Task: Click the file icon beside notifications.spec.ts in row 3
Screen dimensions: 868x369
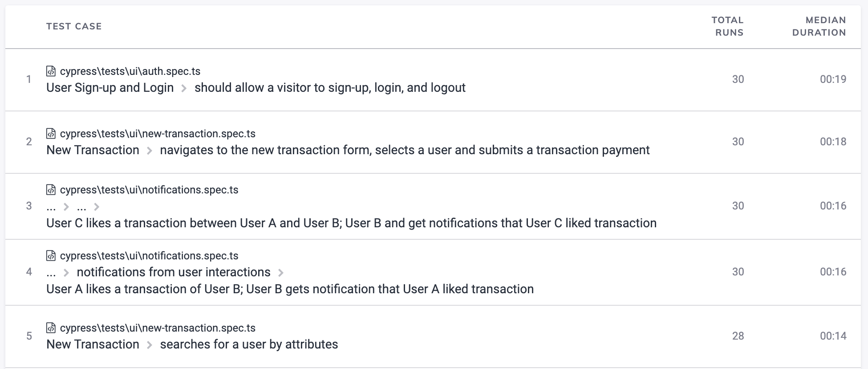Action: [51, 189]
